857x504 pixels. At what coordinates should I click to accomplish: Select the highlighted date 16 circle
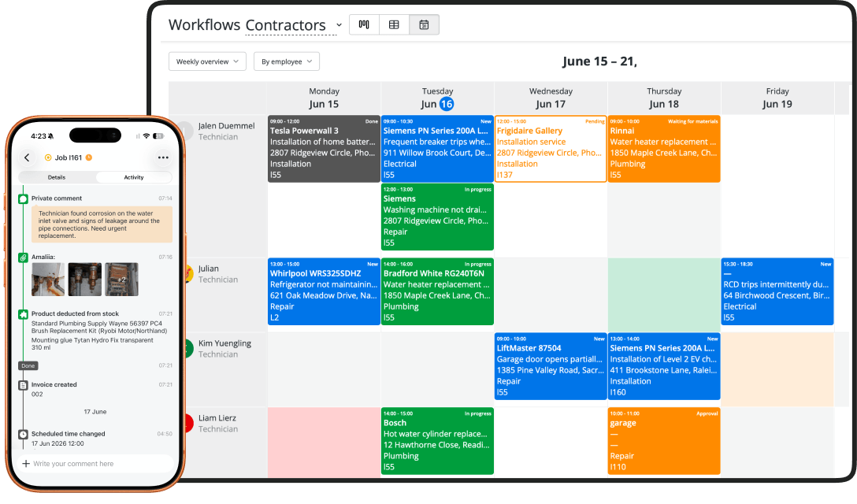click(x=447, y=104)
